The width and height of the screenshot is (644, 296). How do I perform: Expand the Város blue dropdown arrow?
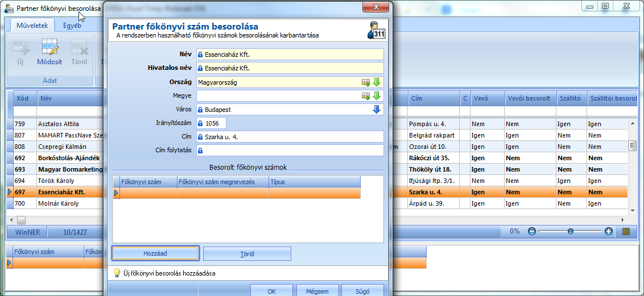(x=377, y=110)
